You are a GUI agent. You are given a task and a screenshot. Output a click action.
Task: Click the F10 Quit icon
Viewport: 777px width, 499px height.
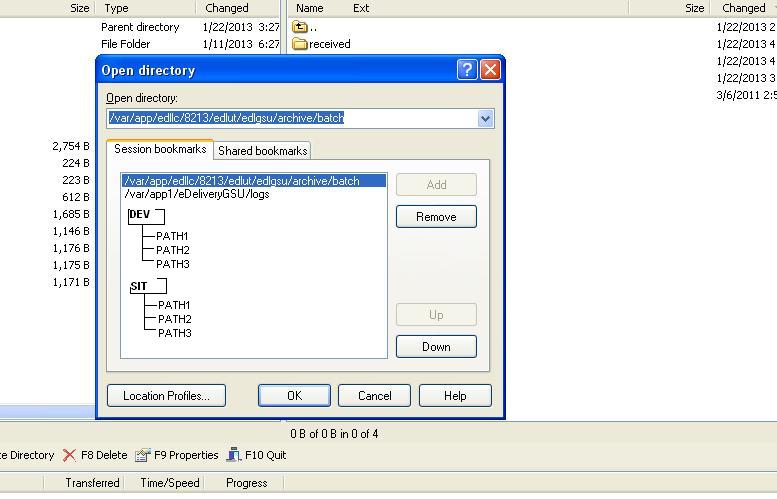(234, 455)
